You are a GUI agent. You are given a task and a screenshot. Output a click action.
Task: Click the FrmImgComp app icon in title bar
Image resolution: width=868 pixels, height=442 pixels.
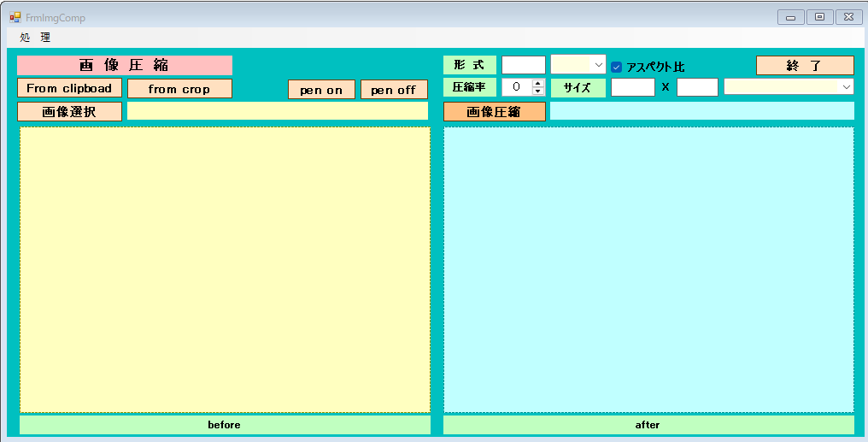point(15,17)
